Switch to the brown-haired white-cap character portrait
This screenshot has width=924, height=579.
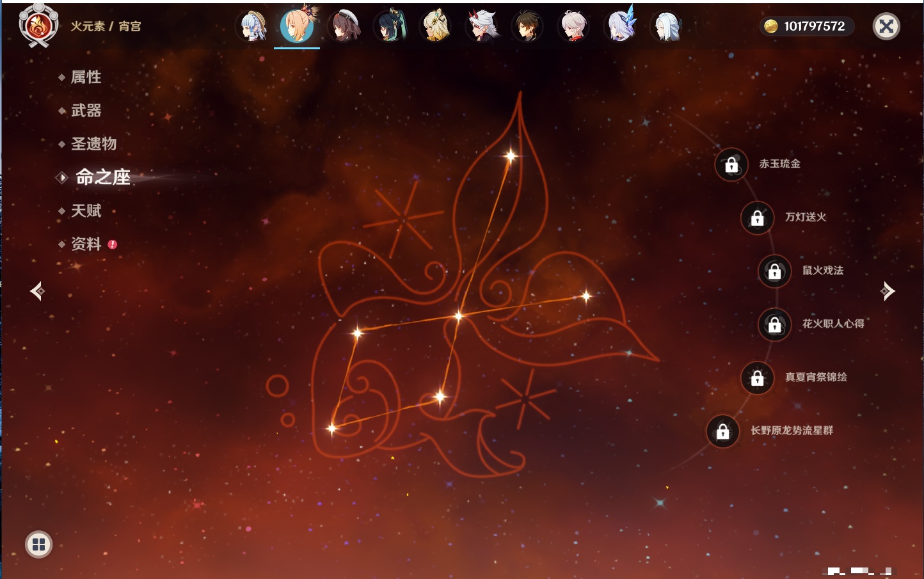pos(344,26)
